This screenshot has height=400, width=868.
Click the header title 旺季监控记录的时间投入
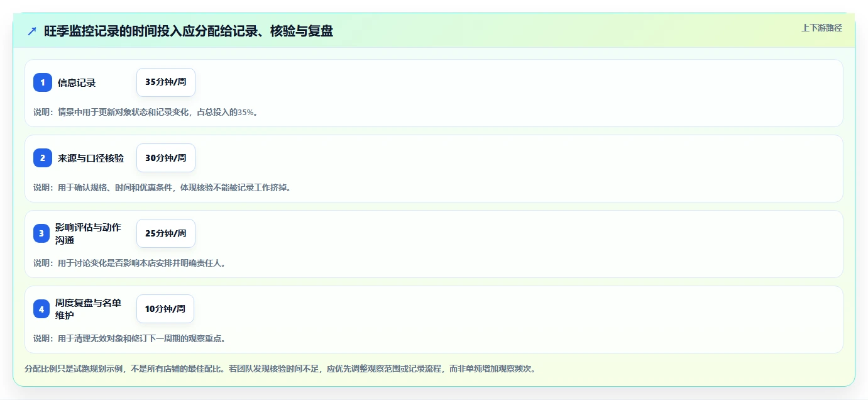tap(189, 31)
